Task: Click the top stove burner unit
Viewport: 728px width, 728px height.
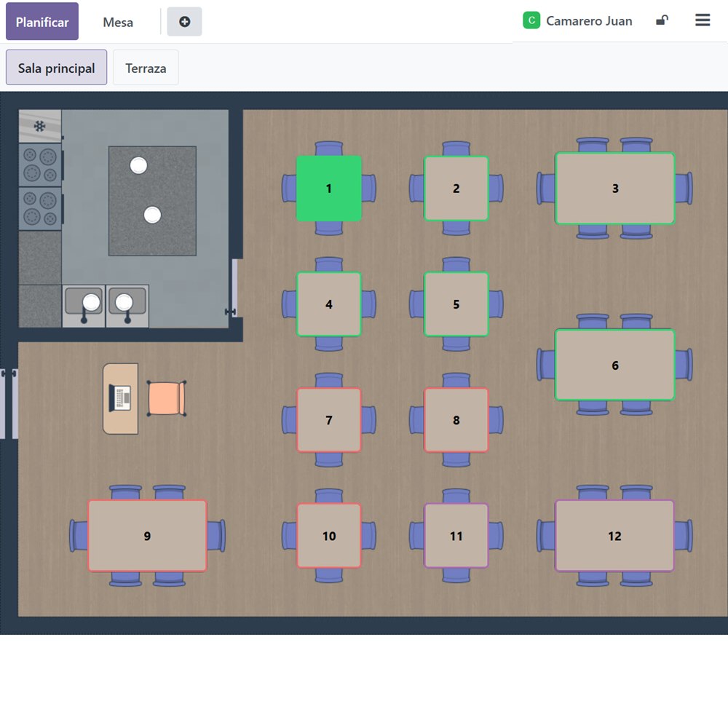Action: pyautogui.click(x=40, y=164)
